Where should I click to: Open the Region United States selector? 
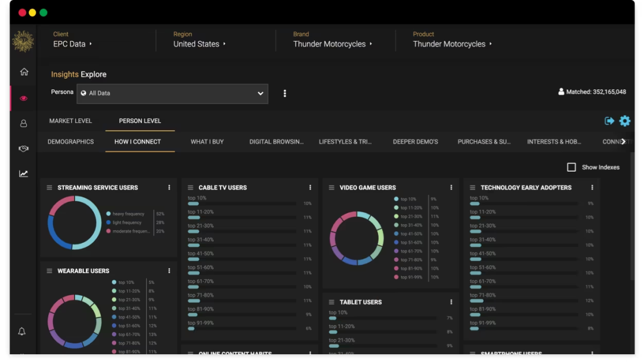[199, 44]
